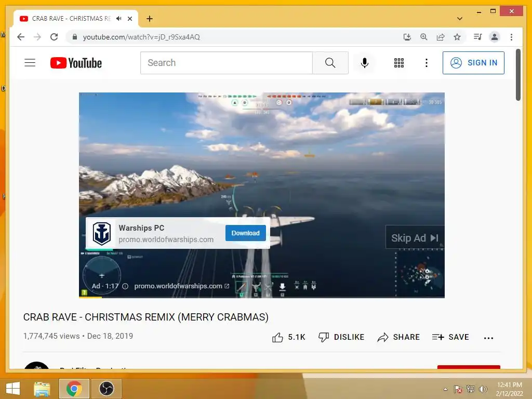The width and height of the screenshot is (532, 399).
Task: Open the zoom magnifier icon in address bar
Action: 424,37
